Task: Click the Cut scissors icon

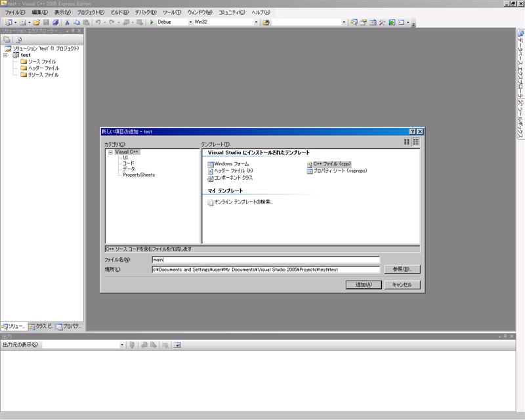Action: pos(67,22)
